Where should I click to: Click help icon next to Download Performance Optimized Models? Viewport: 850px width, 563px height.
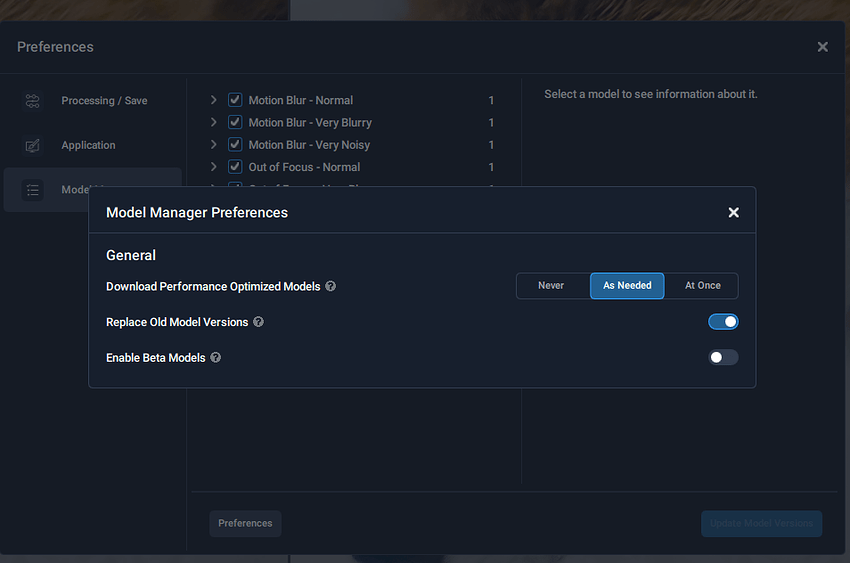tap(331, 286)
